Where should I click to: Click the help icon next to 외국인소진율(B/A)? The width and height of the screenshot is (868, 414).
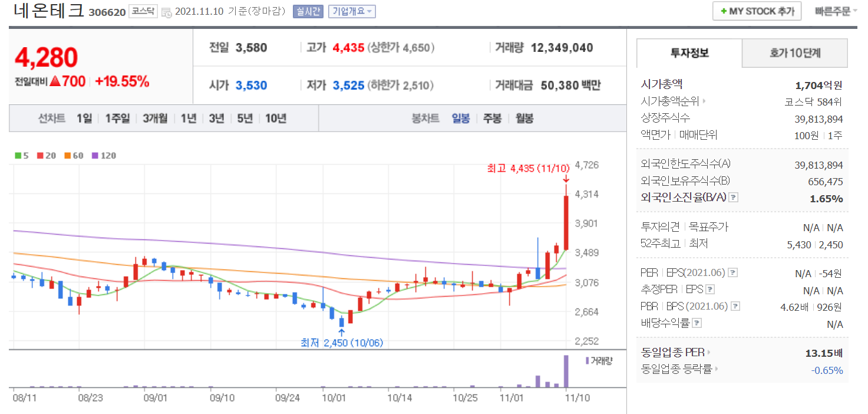pyautogui.click(x=733, y=198)
